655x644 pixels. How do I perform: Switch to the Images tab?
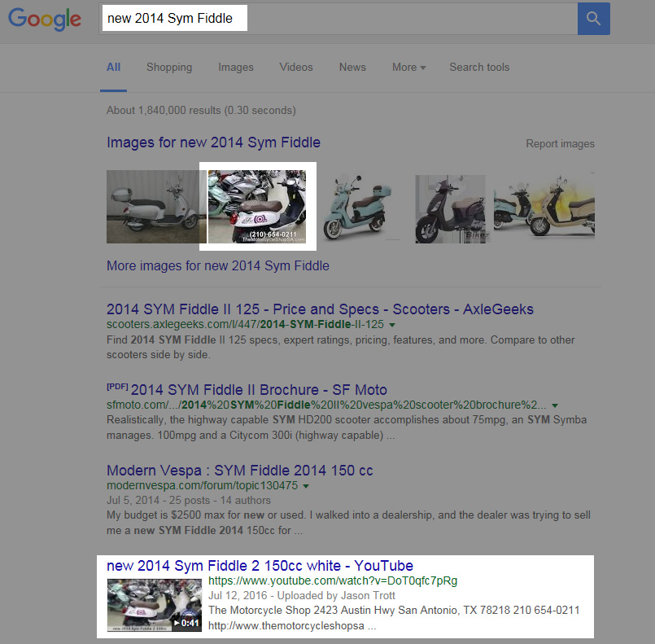[x=236, y=68]
